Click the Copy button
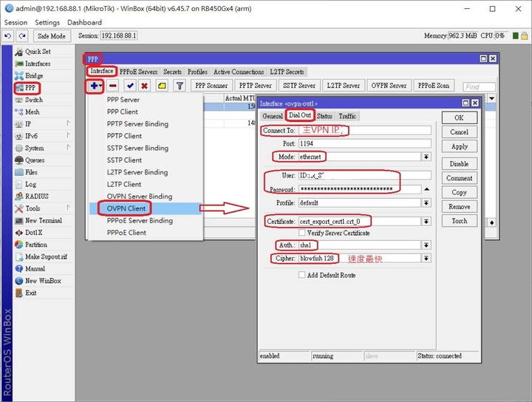This screenshot has height=402, width=532. 460,192
